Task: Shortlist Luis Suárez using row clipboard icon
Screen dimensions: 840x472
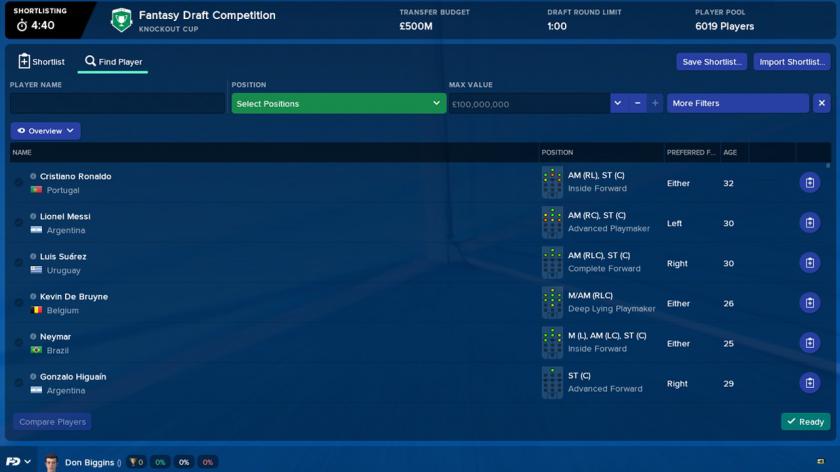Action: [809, 263]
